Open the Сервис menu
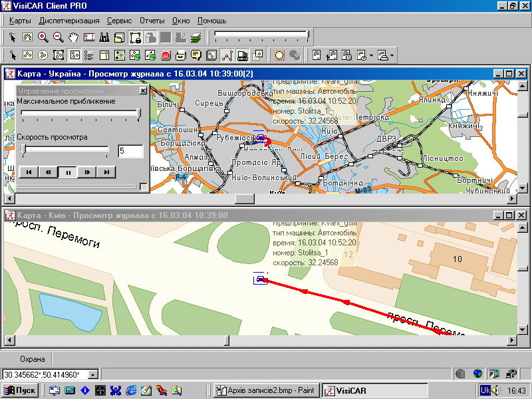This screenshot has height=399, width=532. tap(120, 21)
